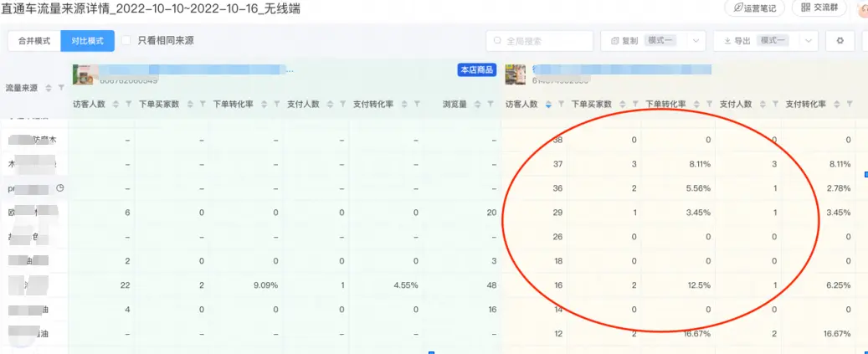Sort own product 支付人数 column
The image size is (868, 354).
click(x=331, y=104)
